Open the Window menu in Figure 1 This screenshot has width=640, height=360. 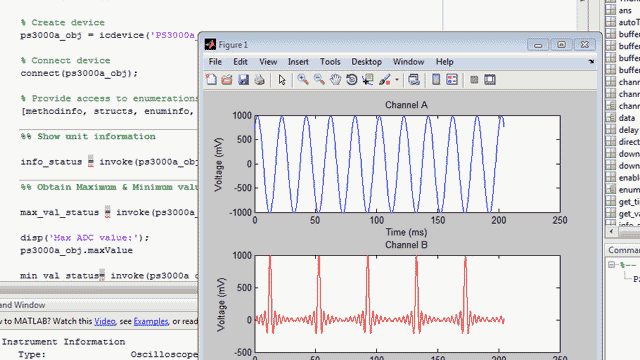[x=409, y=62]
